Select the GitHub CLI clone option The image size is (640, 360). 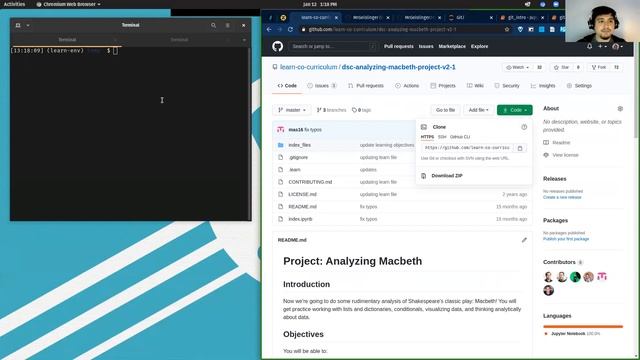pyautogui.click(x=460, y=137)
